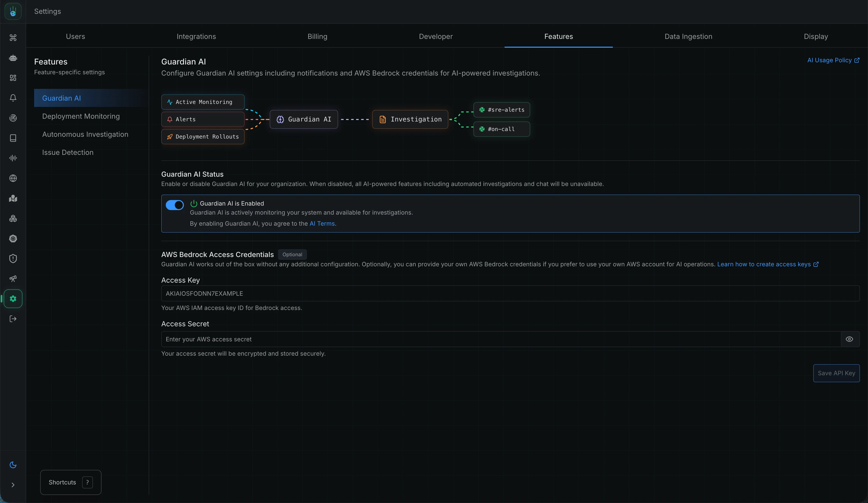This screenshot has width=868, height=503.
Task: Show the access secret using the eye icon
Action: (849, 339)
